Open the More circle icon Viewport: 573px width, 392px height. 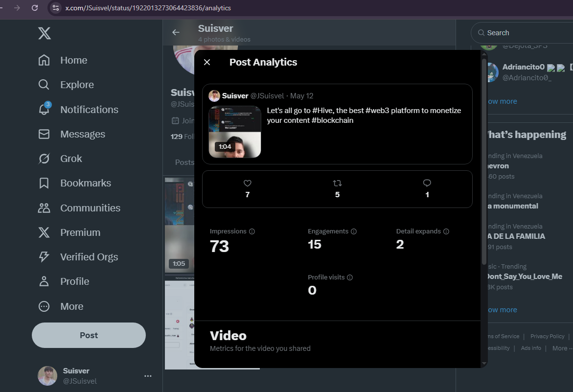[44, 306]
